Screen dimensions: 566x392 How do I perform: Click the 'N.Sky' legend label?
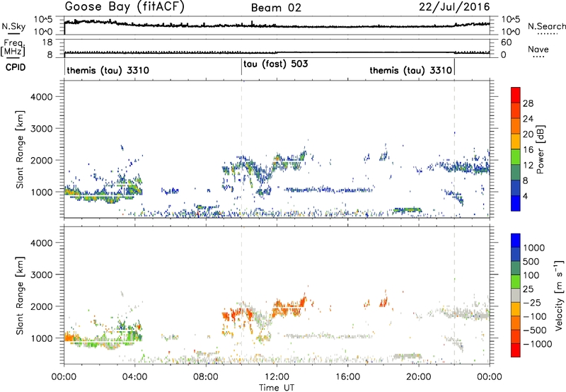pyautogui.click(x=13, y=26)
